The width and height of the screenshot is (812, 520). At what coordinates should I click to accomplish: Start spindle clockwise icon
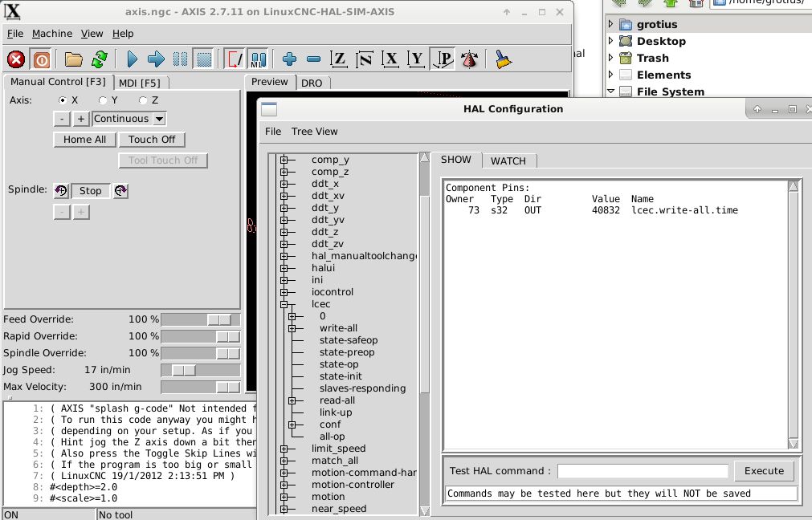[x=120, y=191]
